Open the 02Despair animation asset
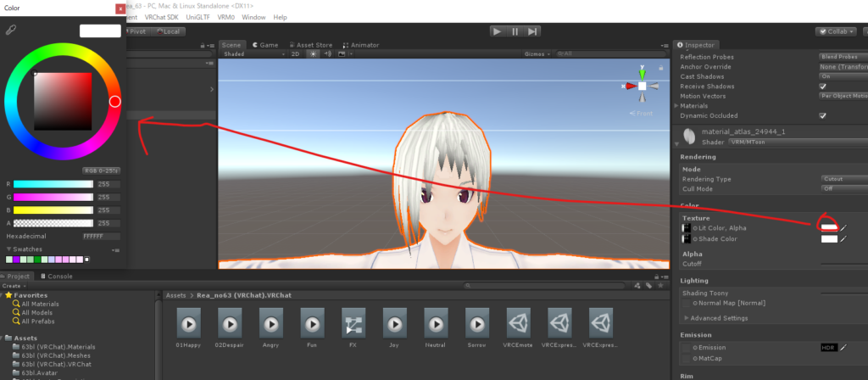The height and width of the screenshot is (380, 868). 230,323
